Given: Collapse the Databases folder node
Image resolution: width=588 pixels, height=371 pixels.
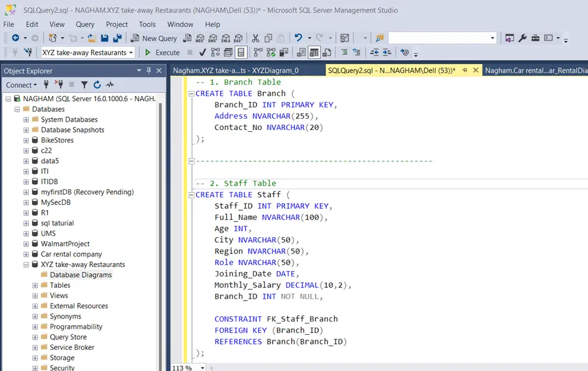Looking at the screenshot, I should [x=17, y=110].
